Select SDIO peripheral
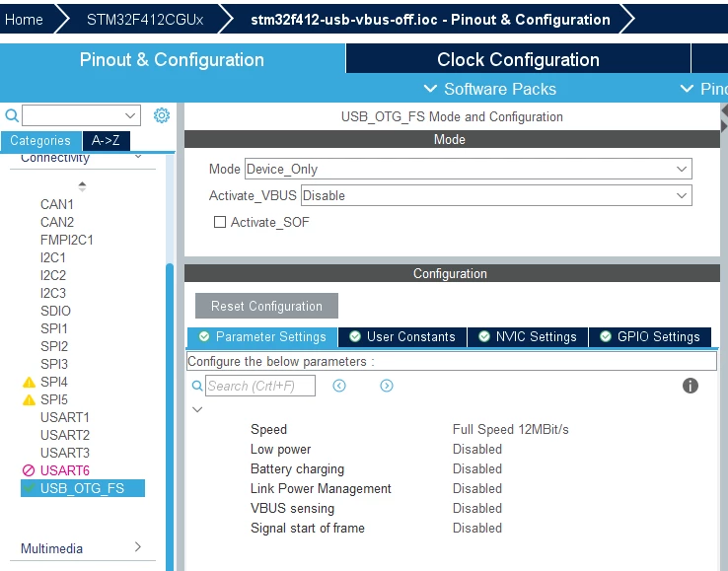728x571 pixels. point(55,311)
